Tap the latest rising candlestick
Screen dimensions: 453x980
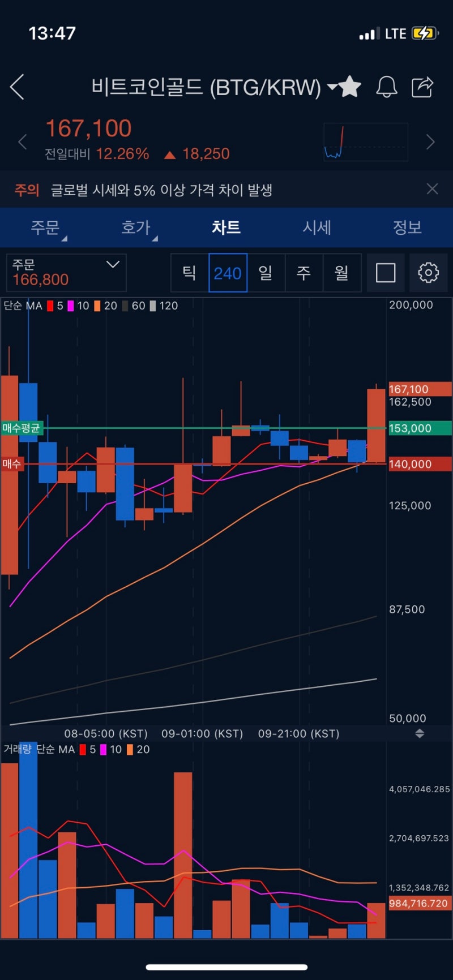[376, 425]
